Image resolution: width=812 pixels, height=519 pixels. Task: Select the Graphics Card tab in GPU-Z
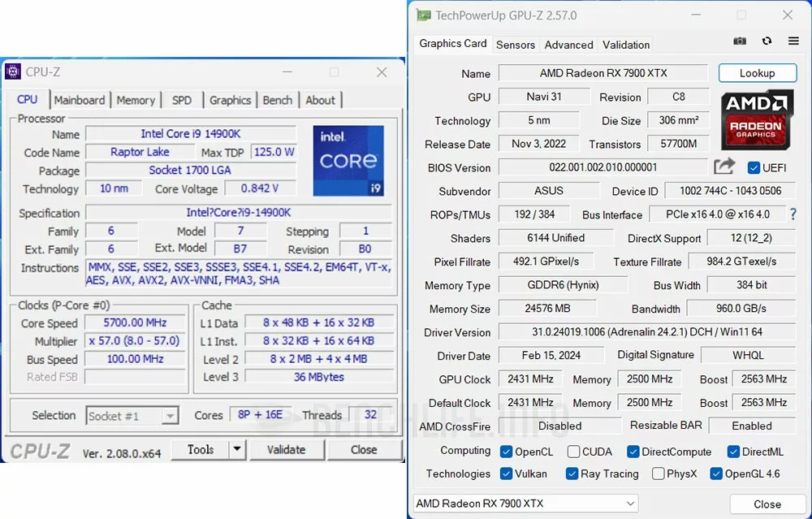click(x=452, y=44)
